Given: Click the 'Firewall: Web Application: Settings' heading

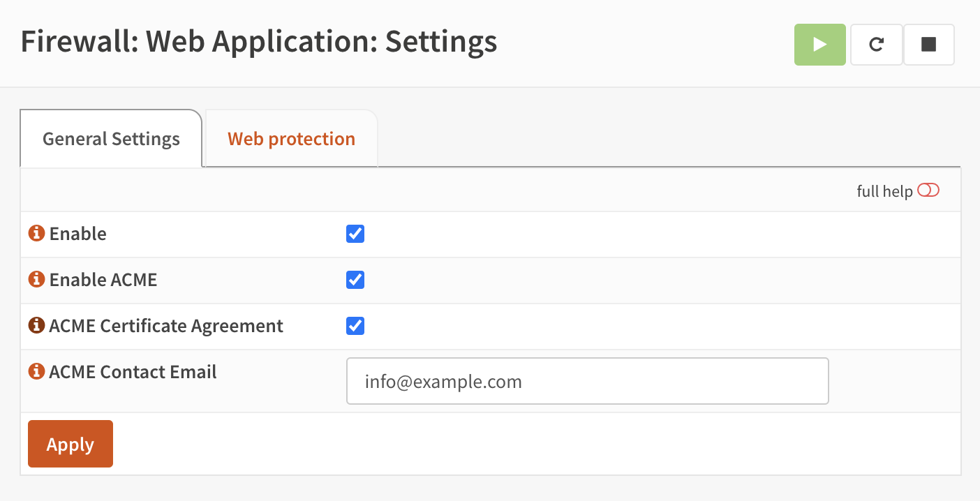Looking at the screenshot, I should [x=259, y=42].
